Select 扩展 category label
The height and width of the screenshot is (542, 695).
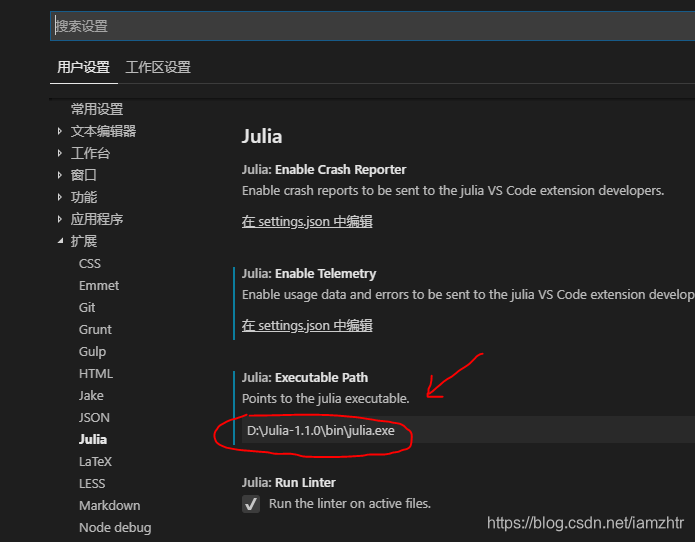click(x=84, y=241)
